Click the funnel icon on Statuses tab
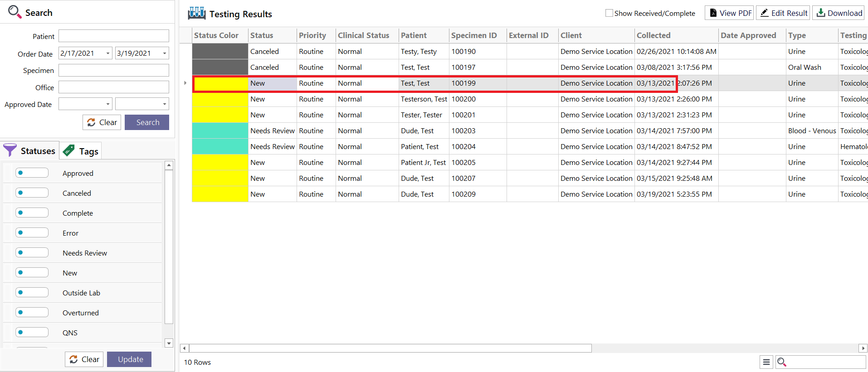The height and width of the screenshot is (372, 868). click(x=10, y=150)
